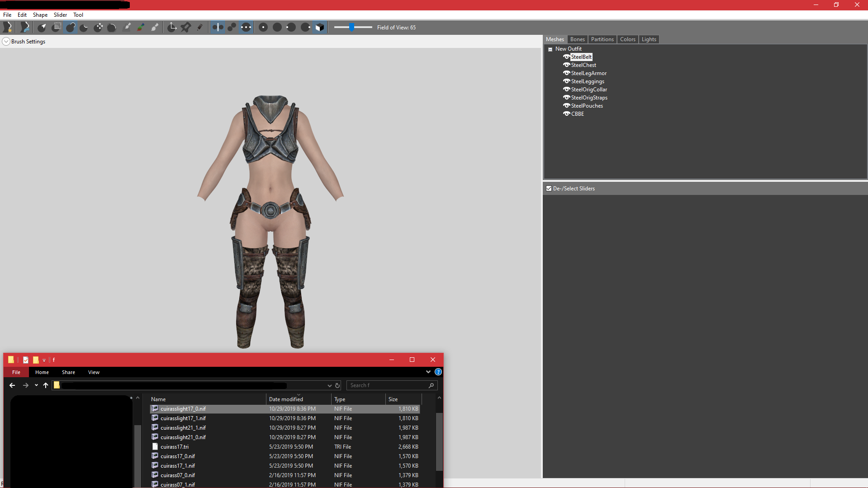This screenshot has width=868, height=488.
Task: Select the Inflate brush tool
Action: click(70, 28)
